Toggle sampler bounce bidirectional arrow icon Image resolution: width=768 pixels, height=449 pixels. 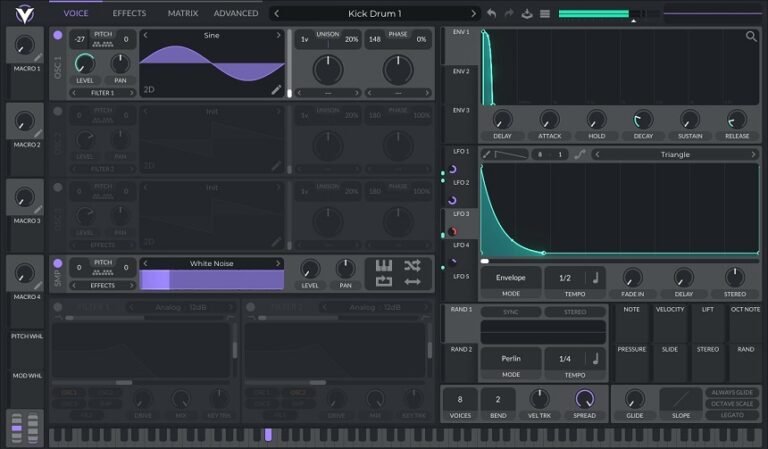tap(412, 282)
